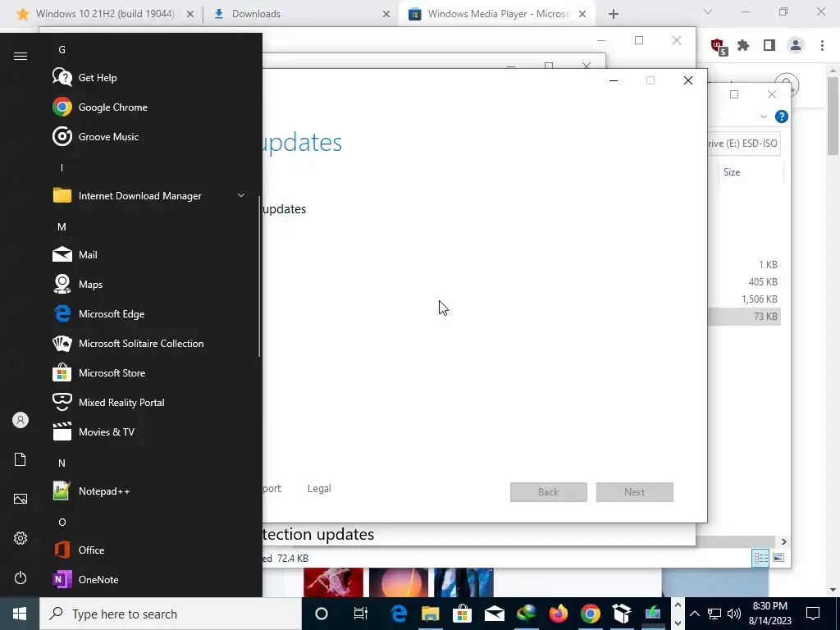Viewport: 840px width, 630px height.
Task: Select the 405 KB file row
Action: pyautogui.click(x=745, y=282)
